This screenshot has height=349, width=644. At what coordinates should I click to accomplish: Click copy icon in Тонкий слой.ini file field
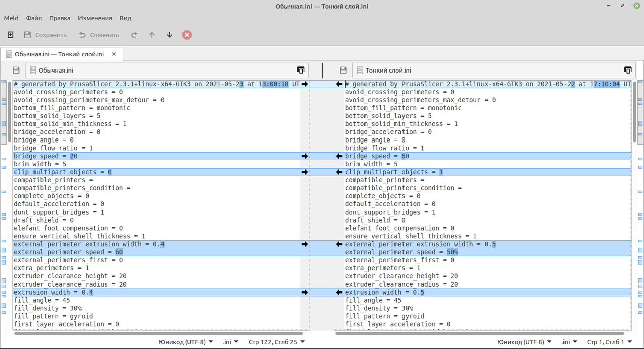tap(627, 70)
